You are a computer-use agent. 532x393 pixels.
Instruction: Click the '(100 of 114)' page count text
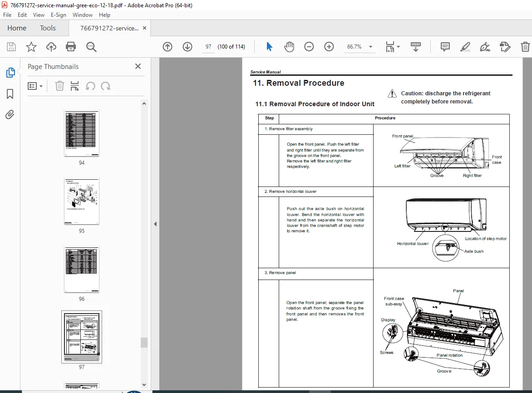(232, 47)
